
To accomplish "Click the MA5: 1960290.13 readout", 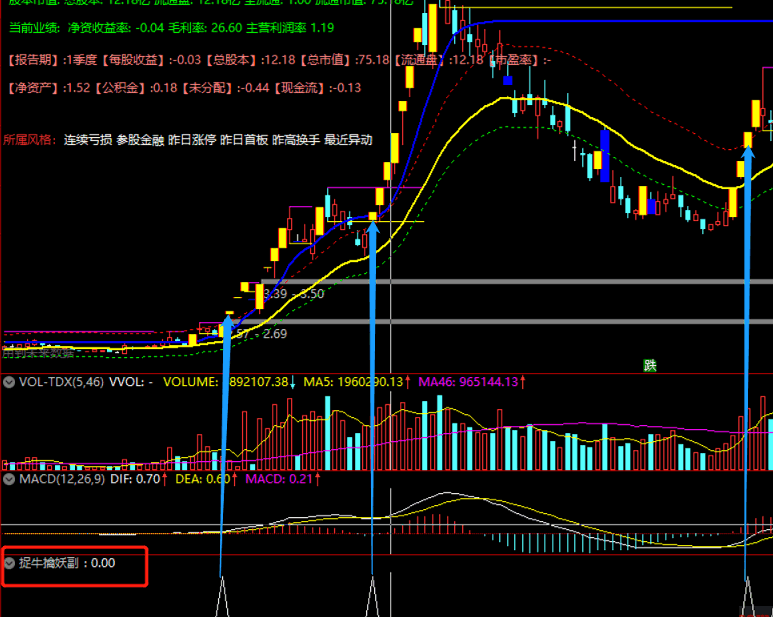I will pos(353,382).
